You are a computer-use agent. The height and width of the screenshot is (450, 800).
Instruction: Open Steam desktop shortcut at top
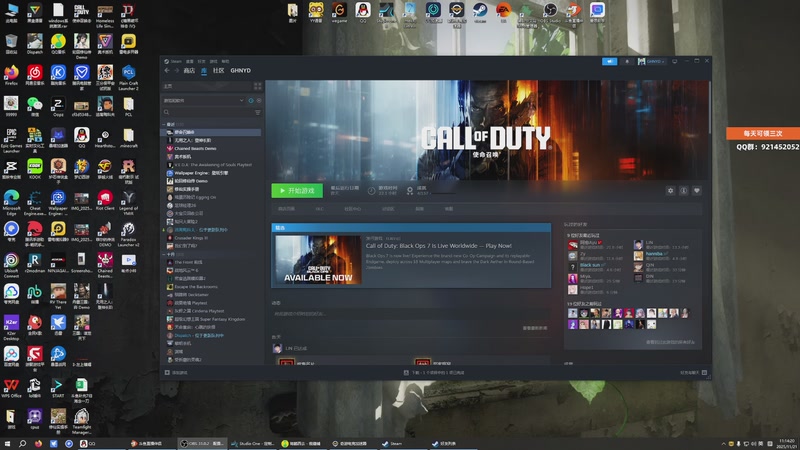480,12
